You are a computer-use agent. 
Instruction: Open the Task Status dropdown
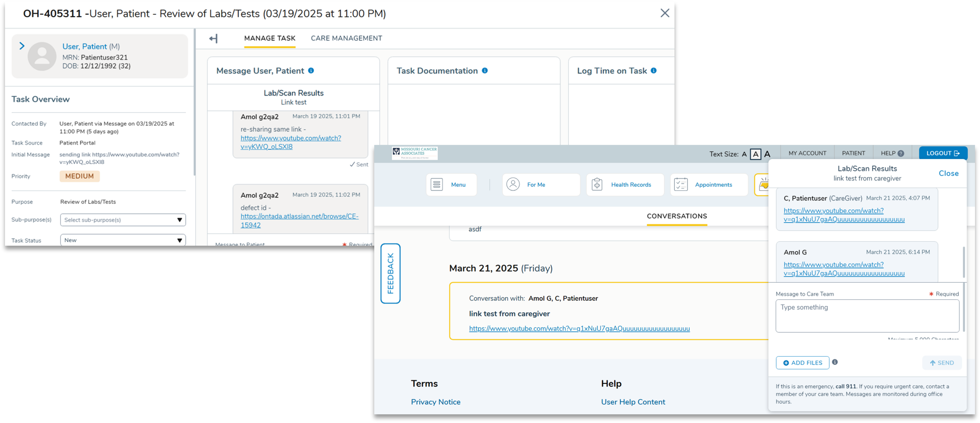123,240
